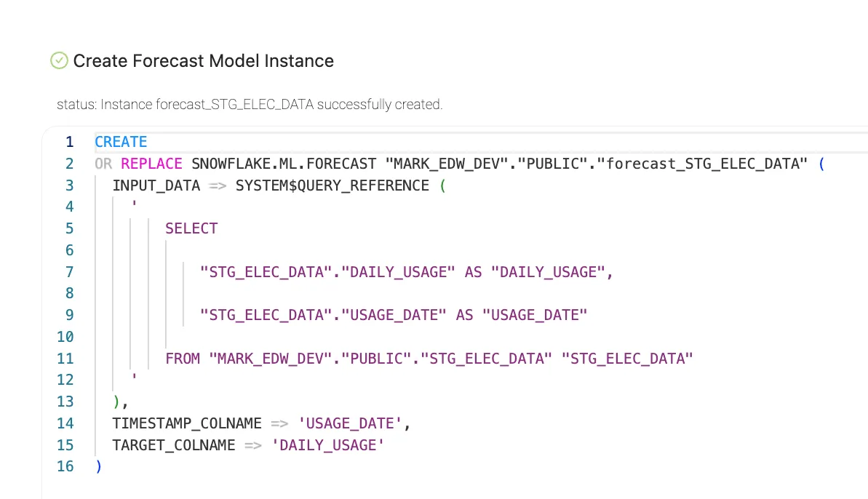This screenshot has height=499, width=868.
Task: Click the 'DAILY_USAGE' string on line 15
Action: coord(327,445)
